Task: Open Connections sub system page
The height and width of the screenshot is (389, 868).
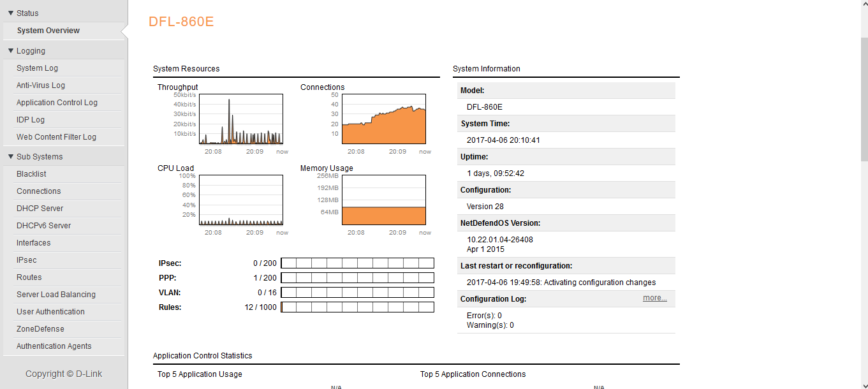Action: pos(39,191)
